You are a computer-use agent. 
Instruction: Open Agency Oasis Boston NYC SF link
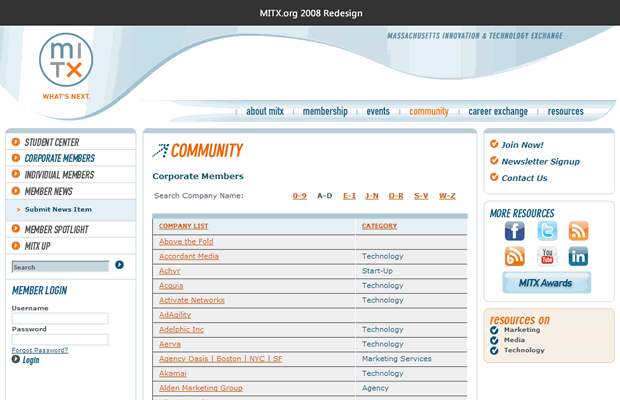(x=220, y=358)
